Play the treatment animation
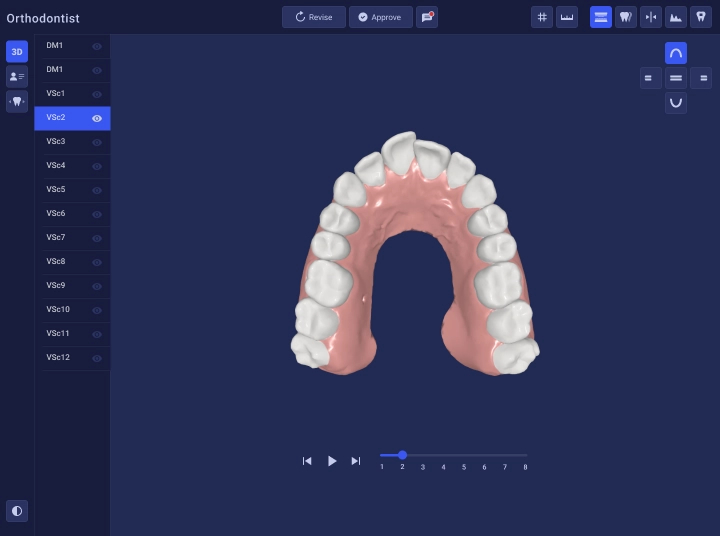720x536 pixels. (x=332, y=461)
